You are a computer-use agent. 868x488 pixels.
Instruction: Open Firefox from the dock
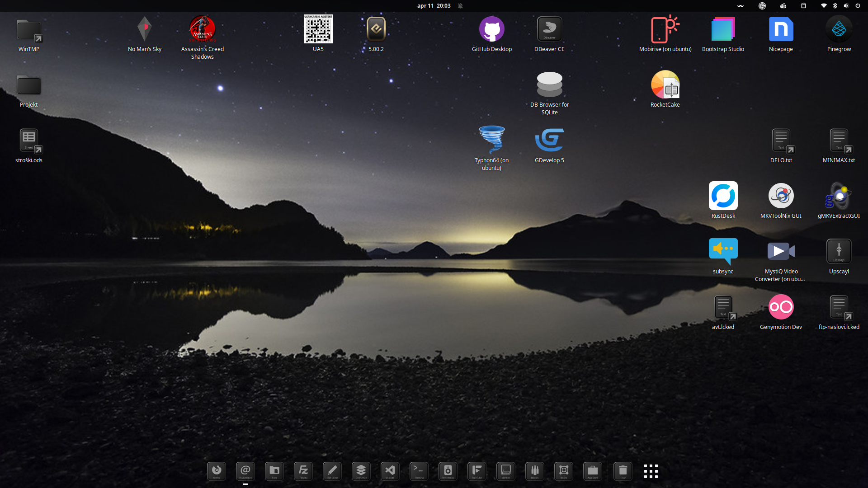[x=217, y=471]
